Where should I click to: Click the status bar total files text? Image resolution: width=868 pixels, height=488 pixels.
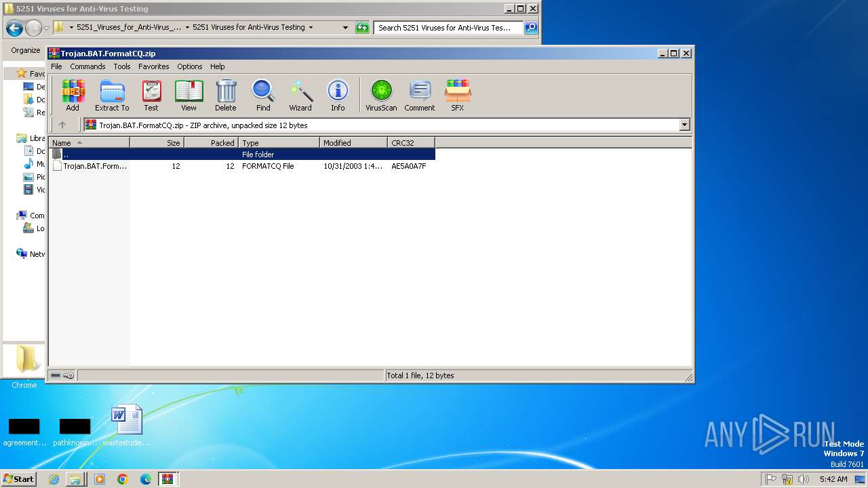[420, 375]
